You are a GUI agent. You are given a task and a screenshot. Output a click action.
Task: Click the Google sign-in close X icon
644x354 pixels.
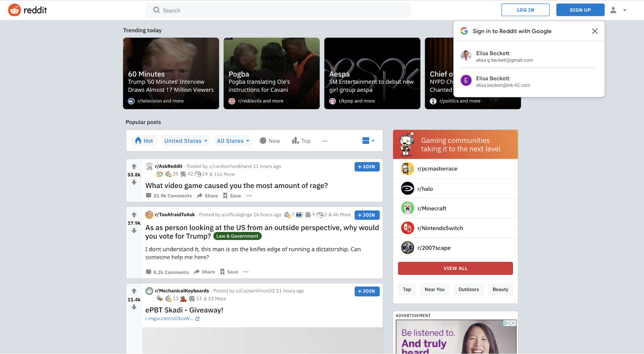[594, 31]
